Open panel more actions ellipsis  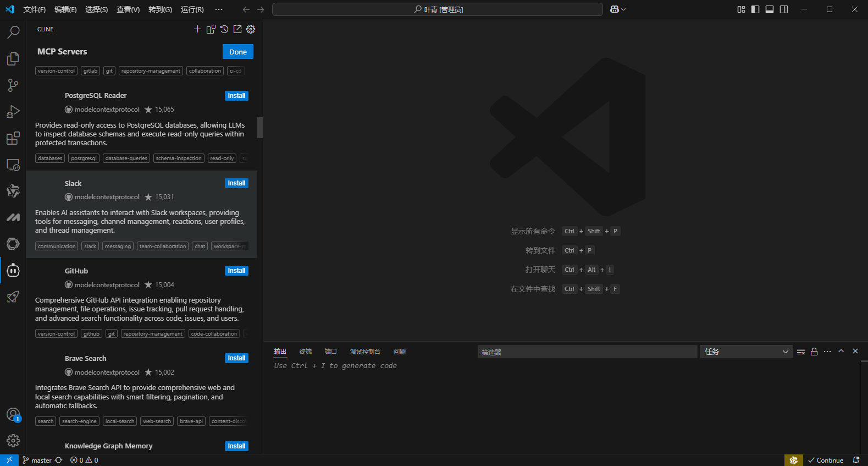click(x=827, y=352)
